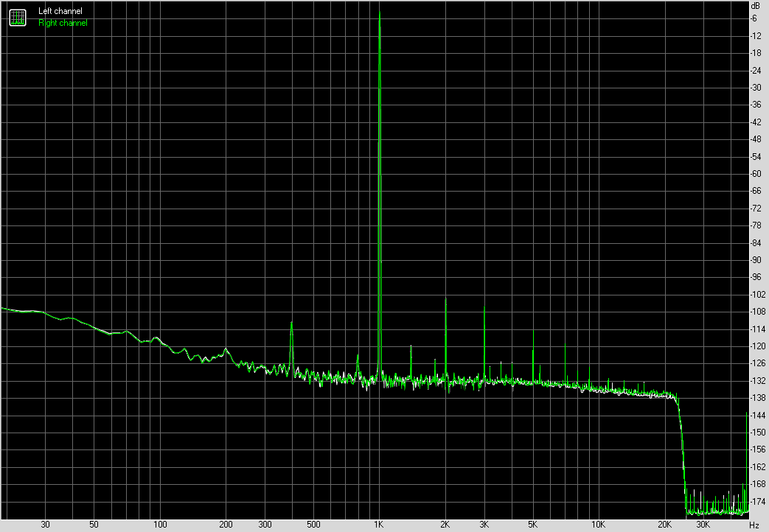Click the "2K" frequency axis label
769x532 pixels.
[x=445, y=525]
